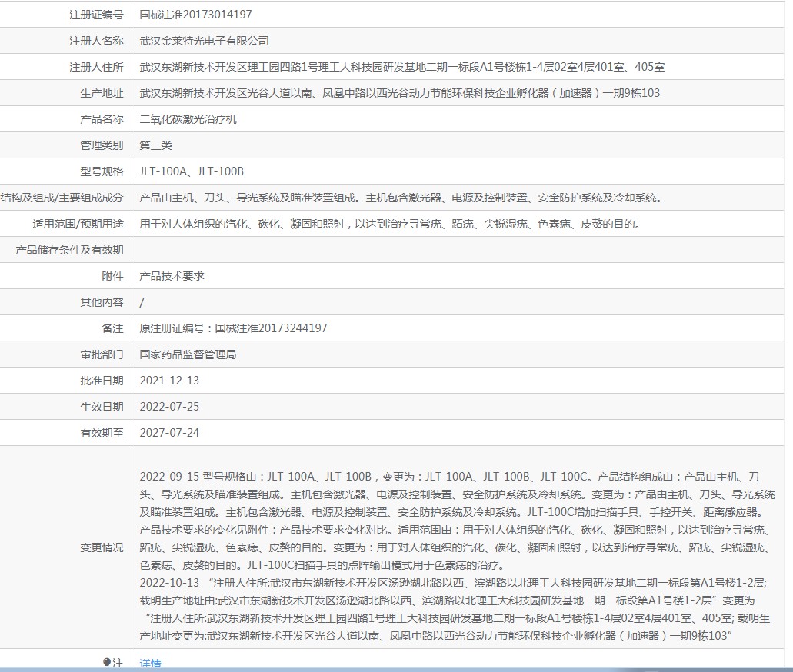Click the 变更情况 row label

point(102,547)
